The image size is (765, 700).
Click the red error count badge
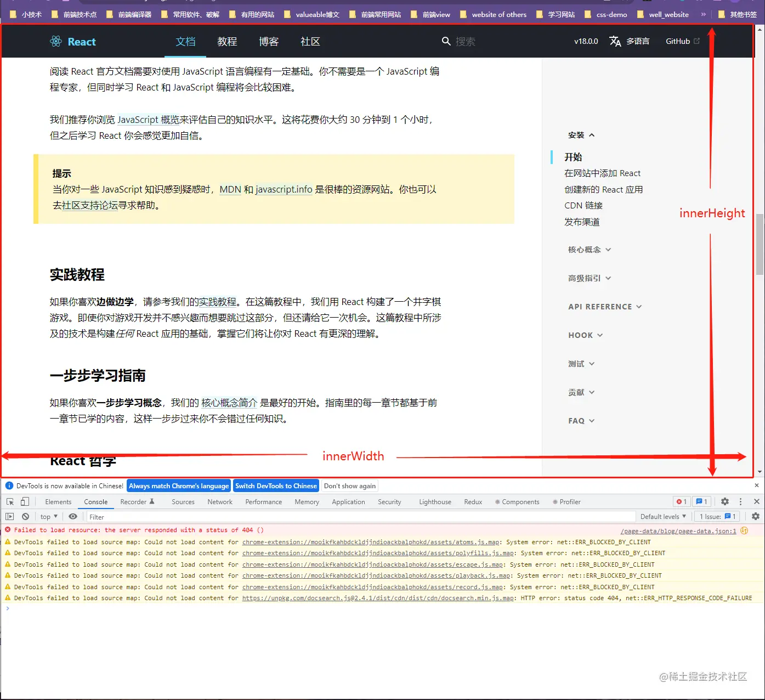682,502
